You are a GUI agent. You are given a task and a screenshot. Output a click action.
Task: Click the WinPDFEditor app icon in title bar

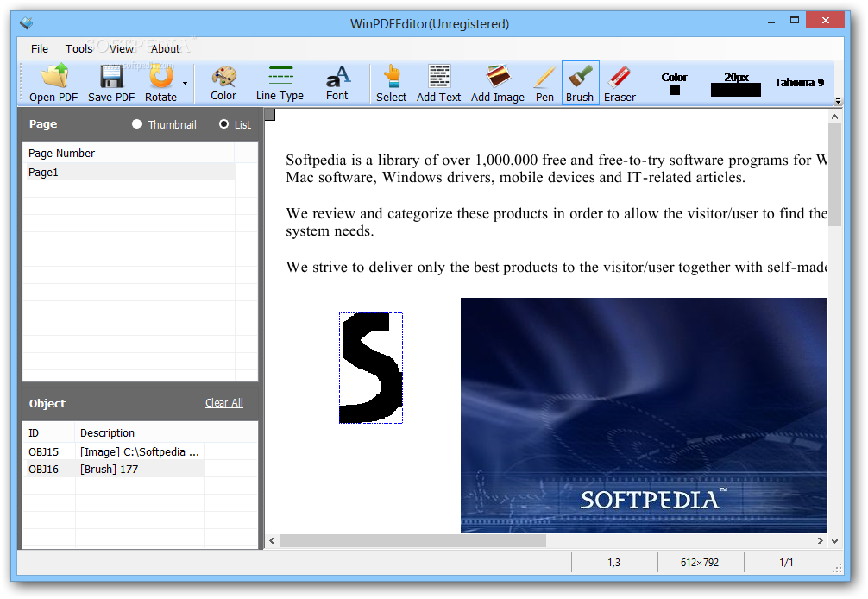point(26,23)
